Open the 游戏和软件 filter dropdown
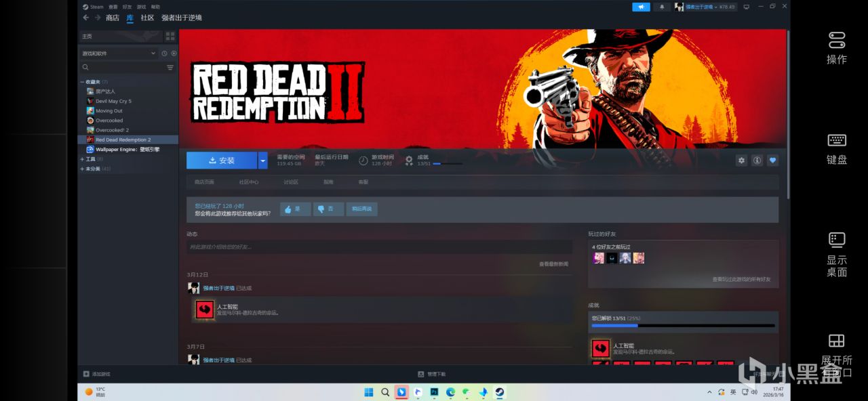Screen dimensions: 868x401 [118, 53]
